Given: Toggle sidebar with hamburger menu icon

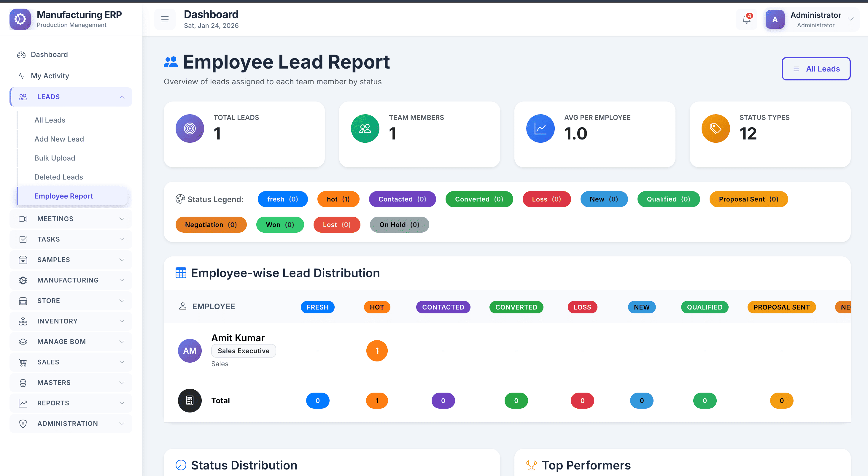Looking at the screenshot, I should [165, 20].
